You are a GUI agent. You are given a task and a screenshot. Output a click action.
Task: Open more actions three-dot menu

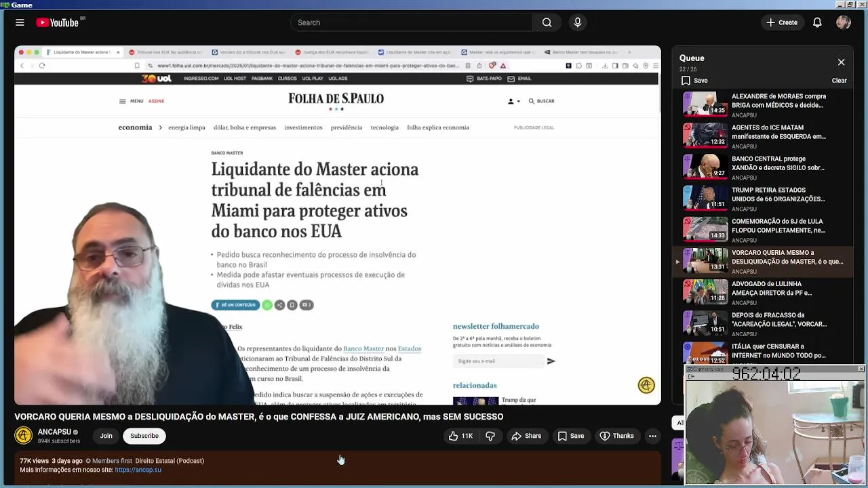click(652, 436)
